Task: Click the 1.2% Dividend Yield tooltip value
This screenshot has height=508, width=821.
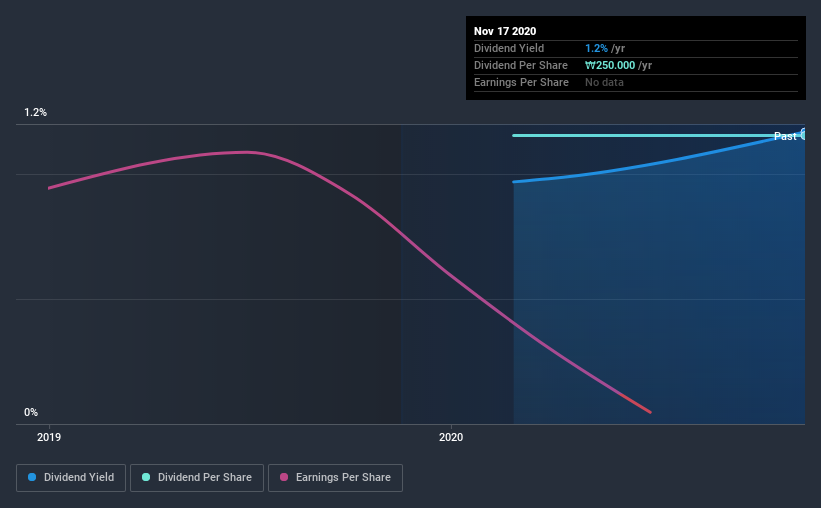Action: [x=596, y=48]
